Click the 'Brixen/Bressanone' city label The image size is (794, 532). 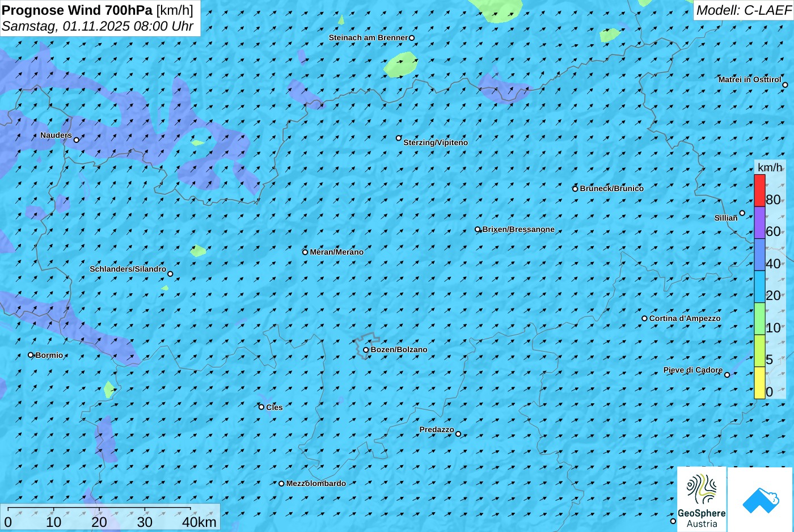(x=518, y=230)
